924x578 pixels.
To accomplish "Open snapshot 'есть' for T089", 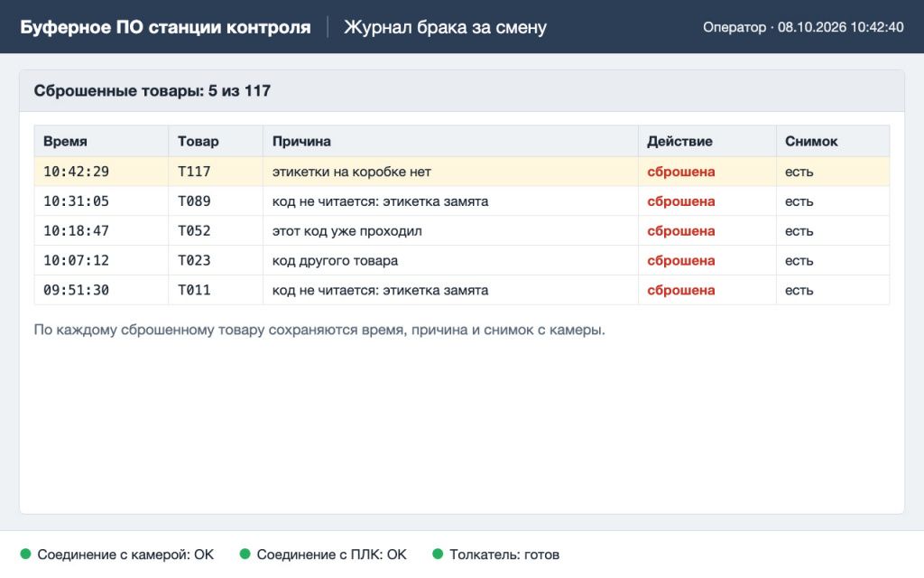I will (x=799, y=201).
